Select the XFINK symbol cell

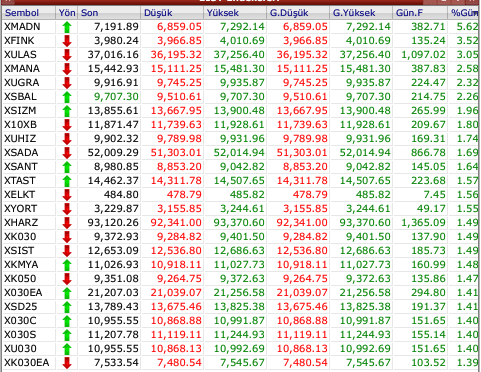click(29, 41)
